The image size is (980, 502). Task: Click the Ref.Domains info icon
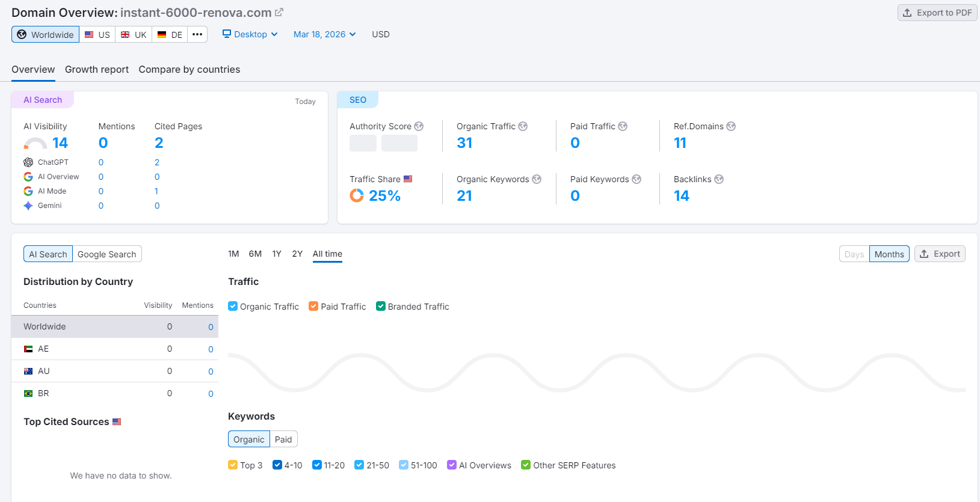coord(731,126)
